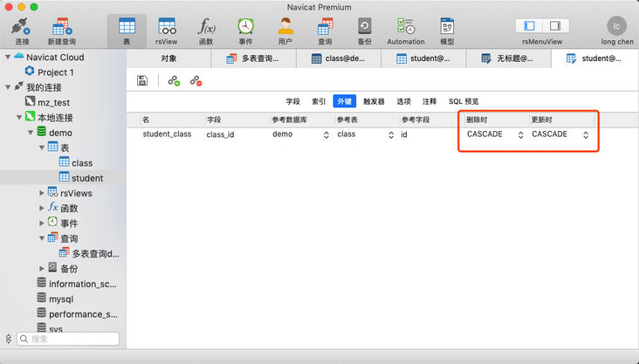Open the 多表查询d... saved query

(95, 254)
